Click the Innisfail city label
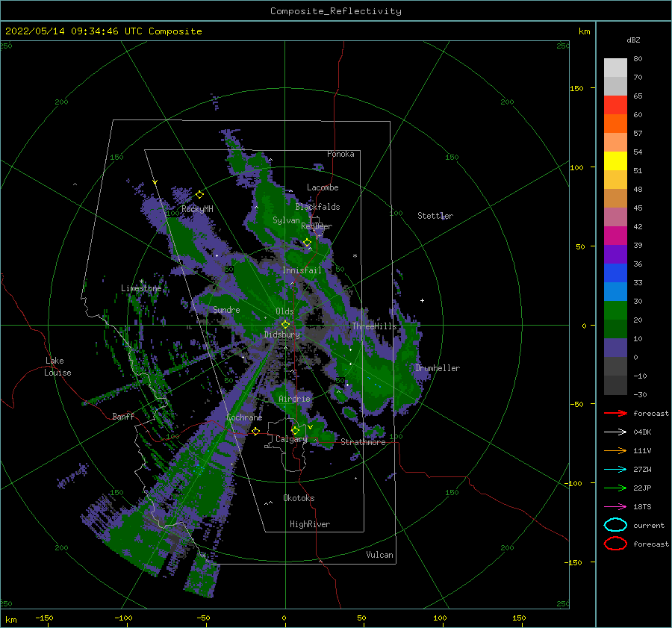 coord(302,270)
